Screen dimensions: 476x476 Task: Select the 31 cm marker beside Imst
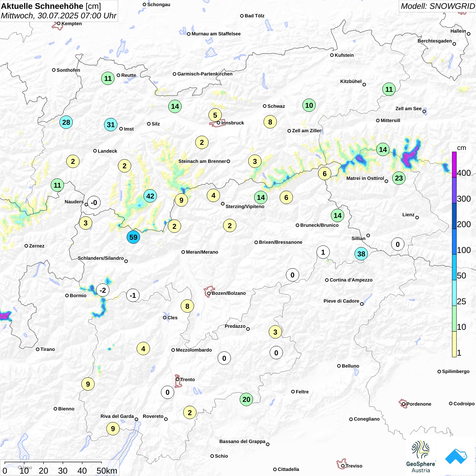click(111, 124)
